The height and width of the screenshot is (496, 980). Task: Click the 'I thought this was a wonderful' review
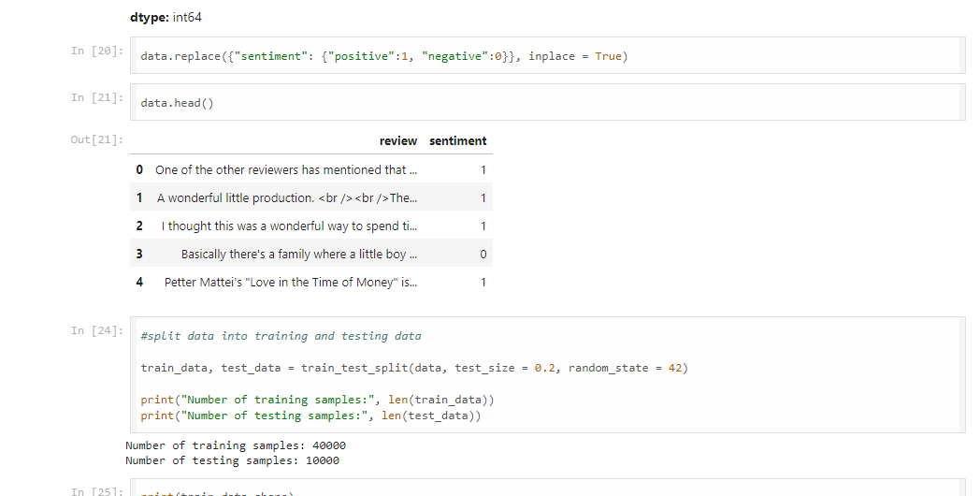290,226
